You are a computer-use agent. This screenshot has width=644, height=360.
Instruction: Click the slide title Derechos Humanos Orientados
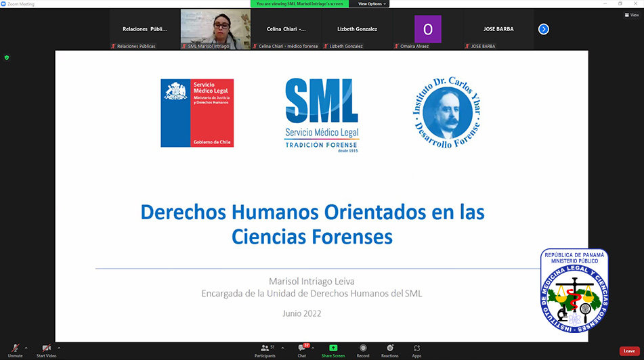point(313,224)
